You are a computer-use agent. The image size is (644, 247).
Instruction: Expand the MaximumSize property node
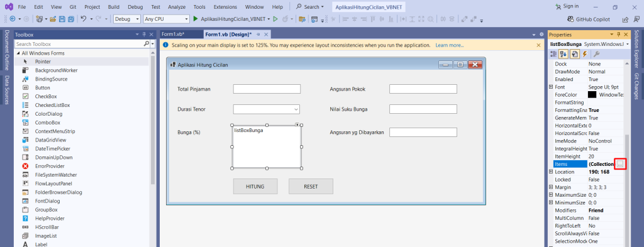pos(551,195)
